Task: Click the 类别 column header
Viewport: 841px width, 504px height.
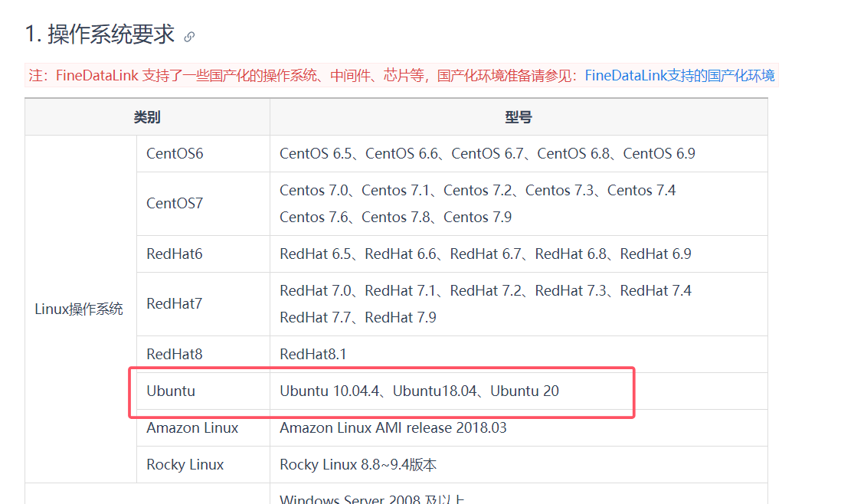Action: pyautogui.click(x=147, y=117)
